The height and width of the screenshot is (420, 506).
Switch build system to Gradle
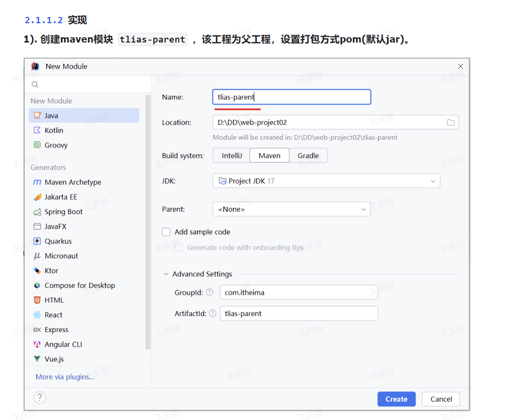(308, 156)
